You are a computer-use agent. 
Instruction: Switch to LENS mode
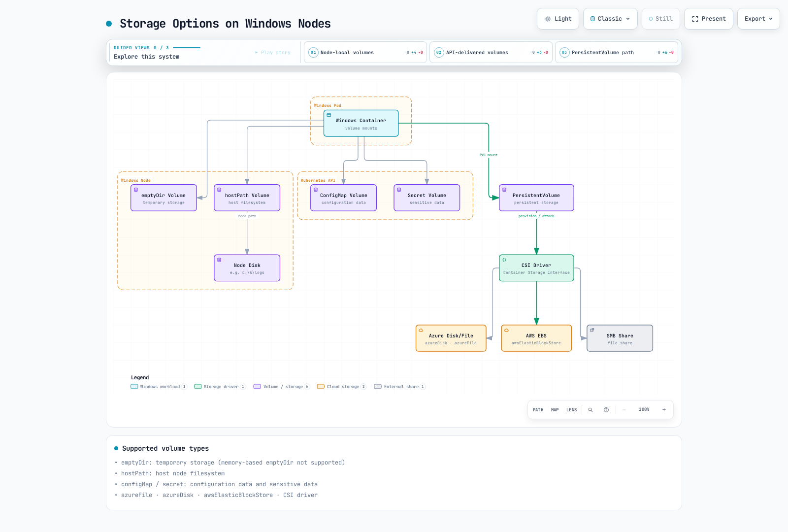(572, 410)
